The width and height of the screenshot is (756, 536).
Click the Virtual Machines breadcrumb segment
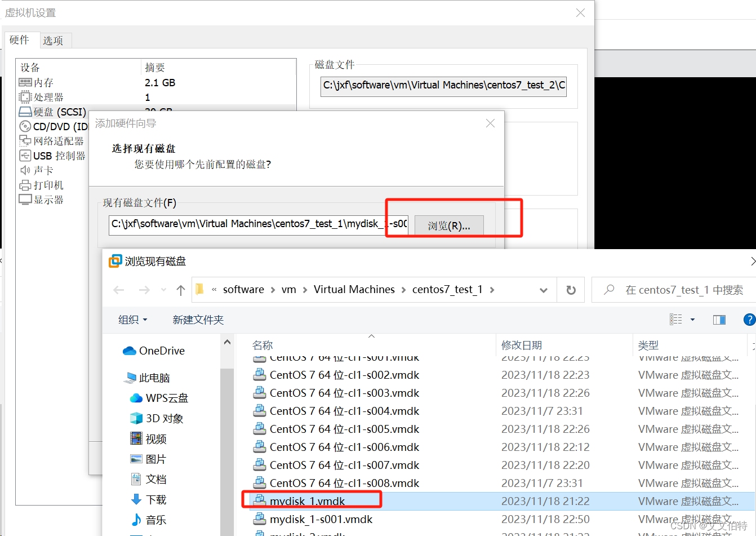[x=354, y=290]
